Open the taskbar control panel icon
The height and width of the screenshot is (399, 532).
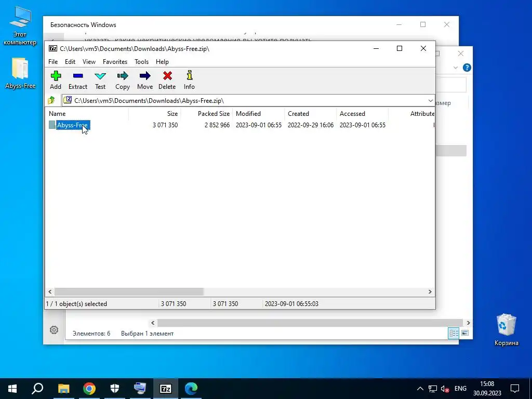(x=140, y=389)
